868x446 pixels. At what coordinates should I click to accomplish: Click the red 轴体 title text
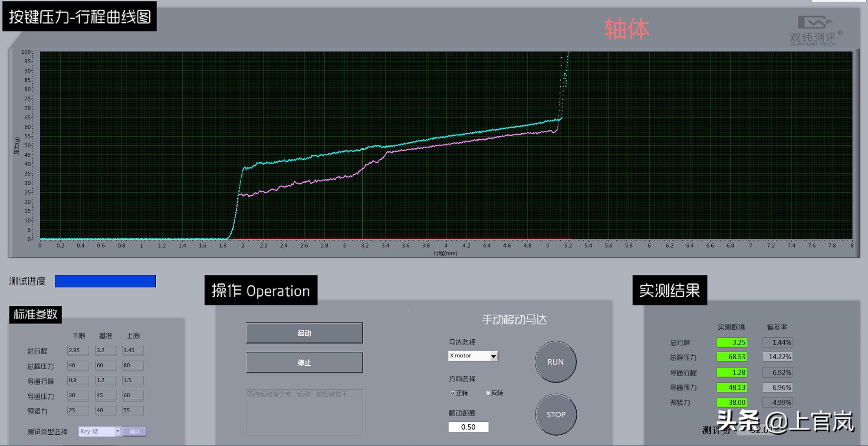coord(627,29)
